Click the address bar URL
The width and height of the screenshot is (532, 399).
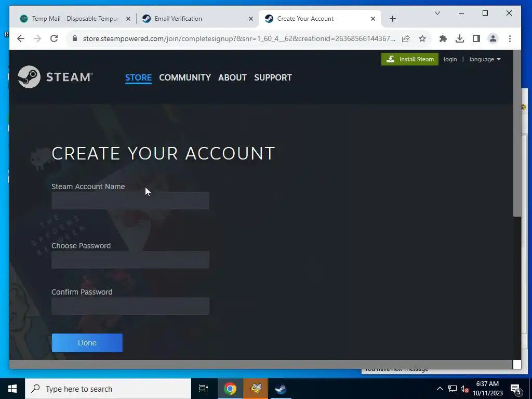pyautogui.click(x=239, y=38)
